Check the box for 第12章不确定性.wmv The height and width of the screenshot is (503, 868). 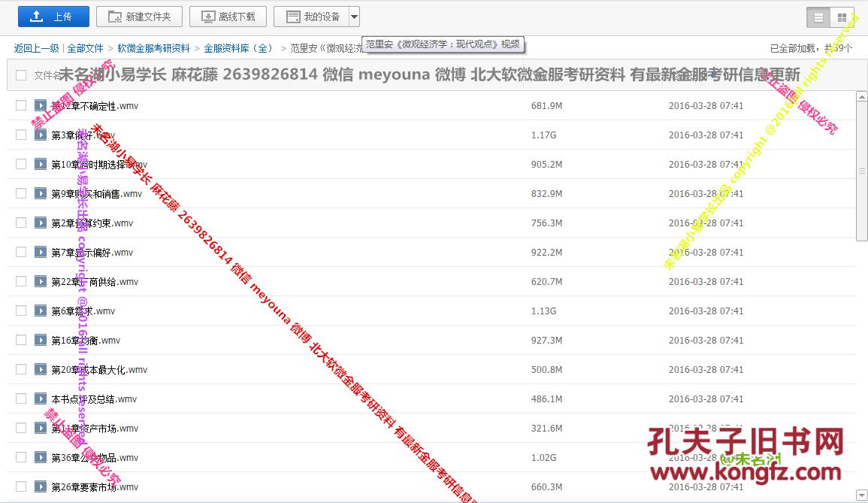point(21,105)
